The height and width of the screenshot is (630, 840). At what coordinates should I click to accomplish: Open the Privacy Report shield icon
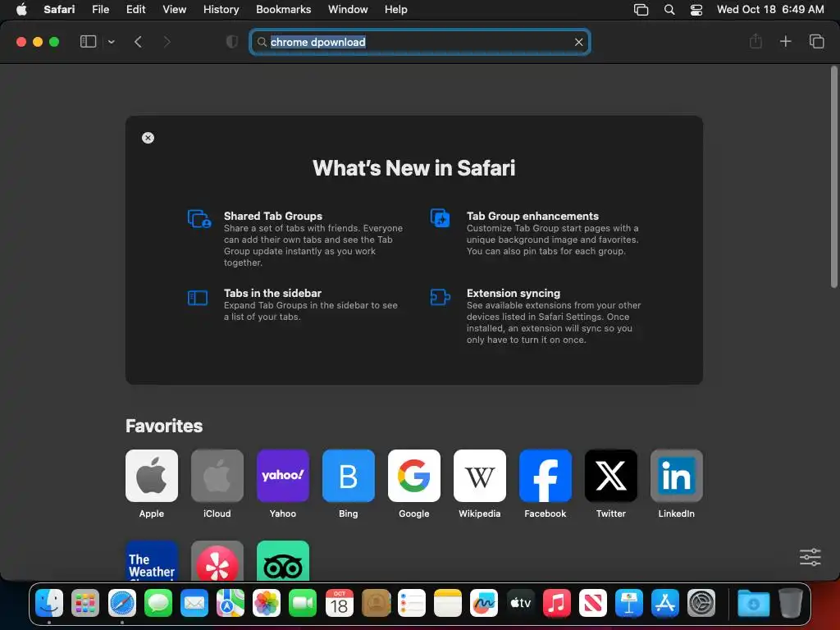pos(232,42)
